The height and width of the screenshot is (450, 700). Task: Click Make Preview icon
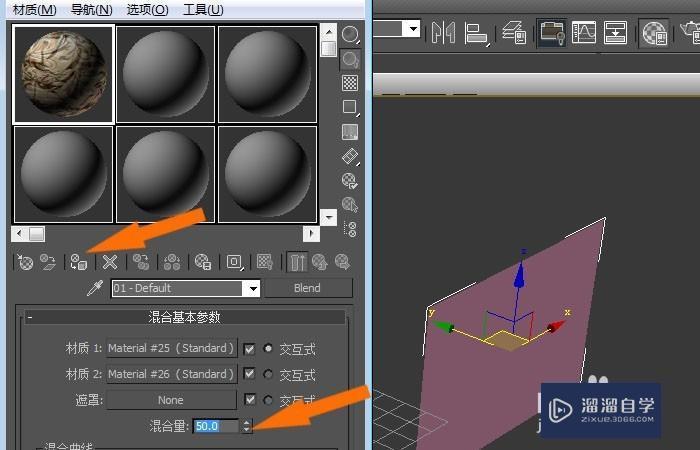tap(350, 157)
